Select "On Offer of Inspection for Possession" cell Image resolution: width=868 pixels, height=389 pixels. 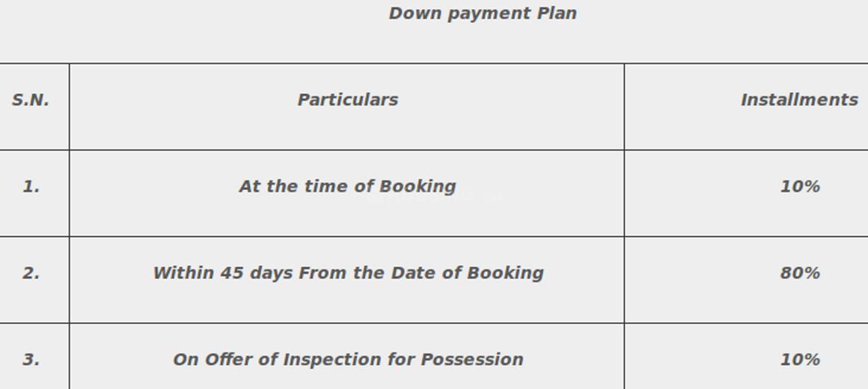tap(348, 360)
